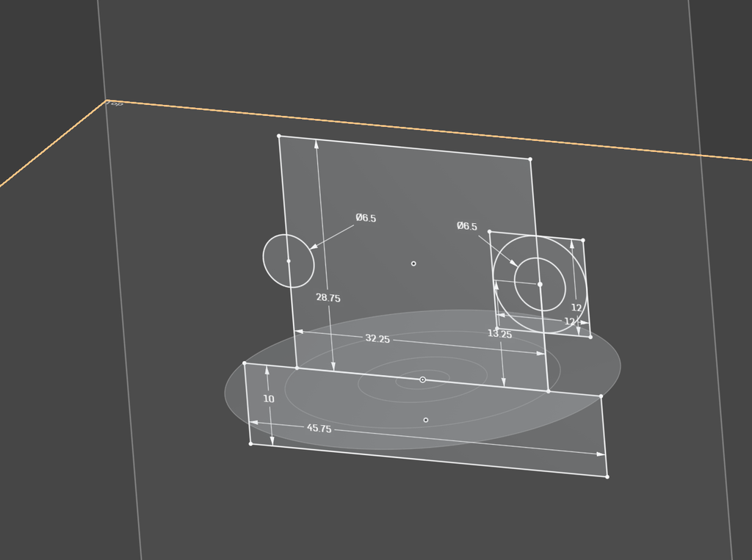Select the 13.25 vertical dimension label
Screen dimensions: 752x560
(499, 334)
